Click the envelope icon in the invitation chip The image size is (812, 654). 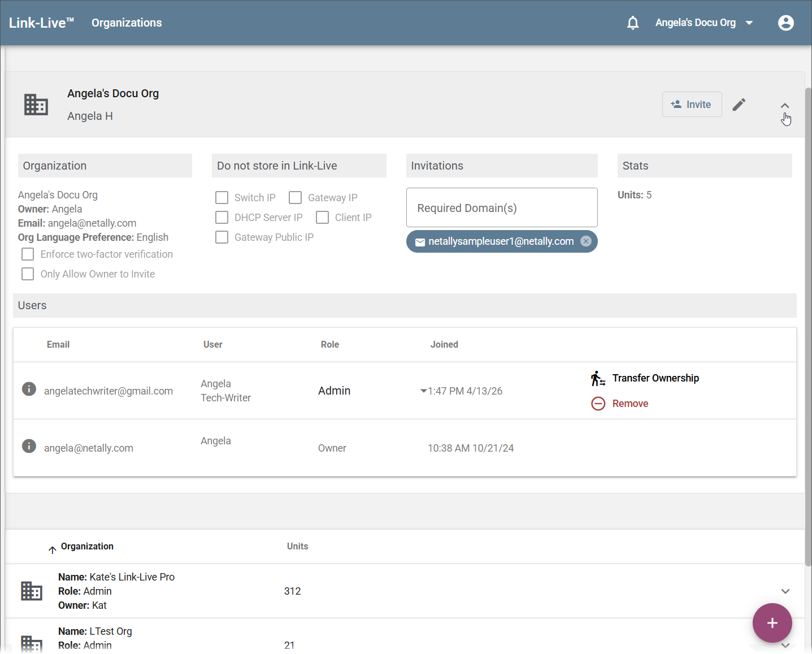click(420, 242)
